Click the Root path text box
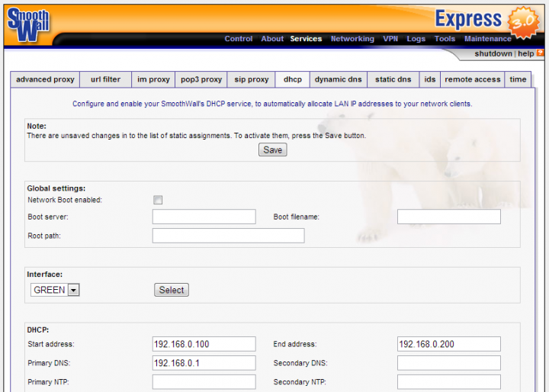The height and width of the screenshot is (392, 549). pyautogui.click(x=228, y=236)
